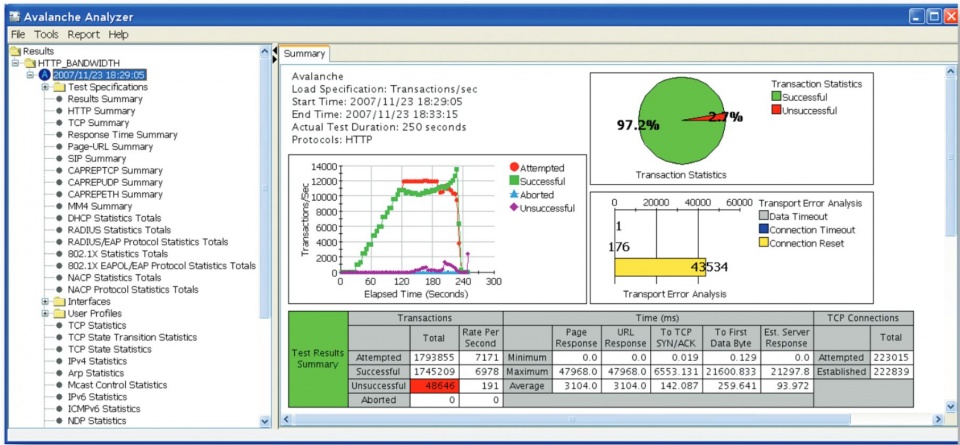Image resolution: width=960 pixels, height=445 pixels.
Task: Open Mcast Control Statistics
Action: [x=117, y=385]
